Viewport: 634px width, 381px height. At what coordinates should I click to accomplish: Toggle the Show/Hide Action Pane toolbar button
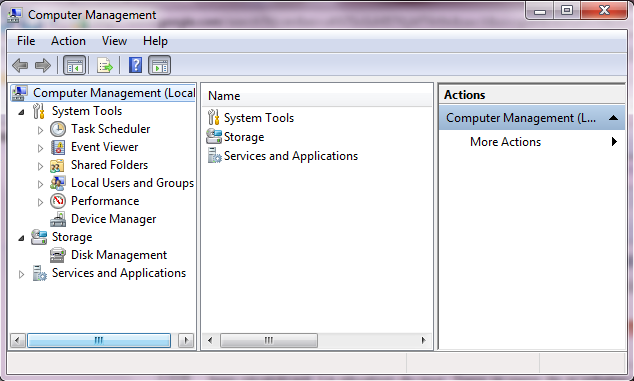pos(160,65)
